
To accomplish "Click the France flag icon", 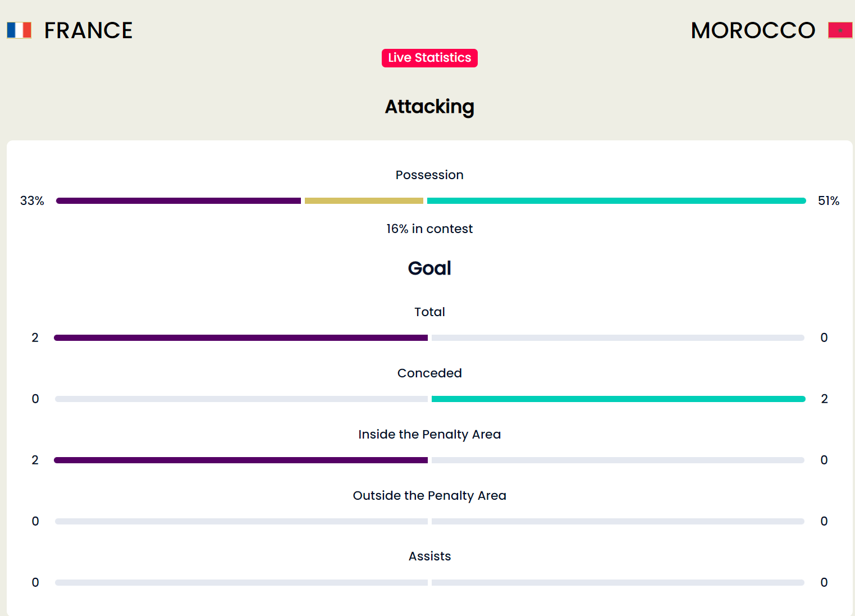I will click(x=19, y=30).
